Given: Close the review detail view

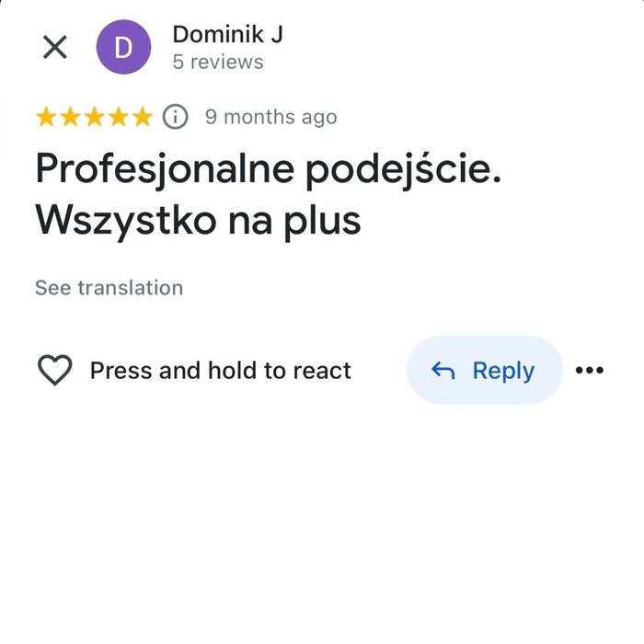Looking at the screenshot, I should pyautogui.click(x=55, y=48).
